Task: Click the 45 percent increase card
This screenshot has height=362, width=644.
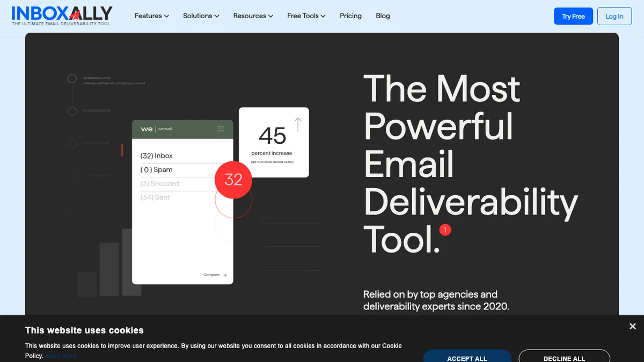Action: click(x=274, y=142)
